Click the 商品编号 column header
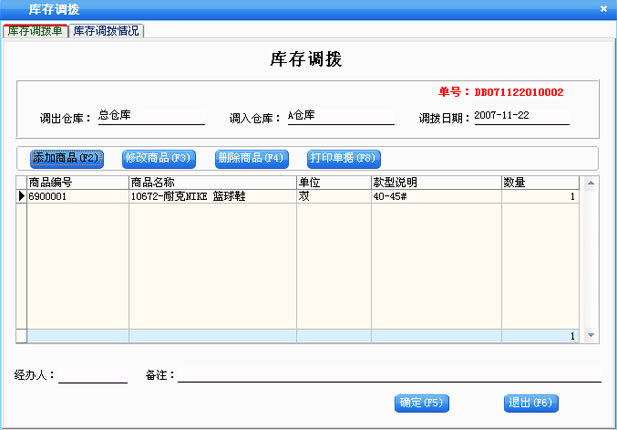This screenshot has height=430, width=617. click(x=77, y=183)
